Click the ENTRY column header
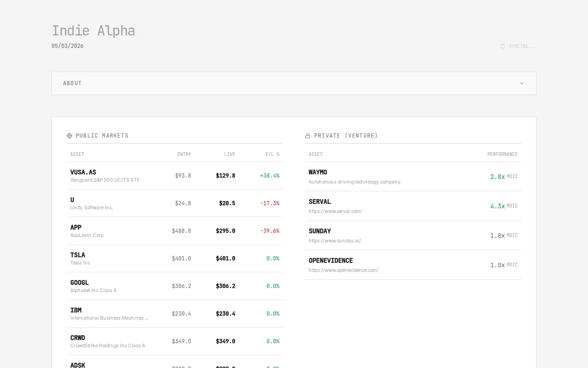 [x=184, y=154]
